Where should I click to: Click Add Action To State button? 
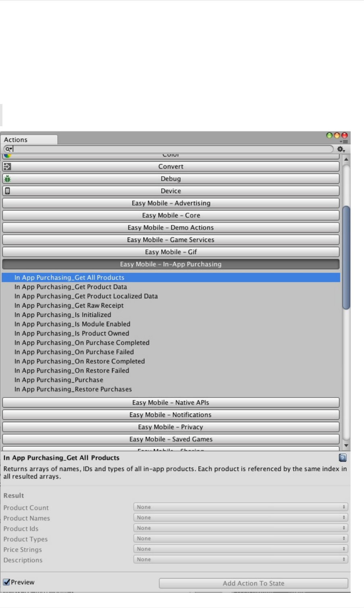coord(254,583)
